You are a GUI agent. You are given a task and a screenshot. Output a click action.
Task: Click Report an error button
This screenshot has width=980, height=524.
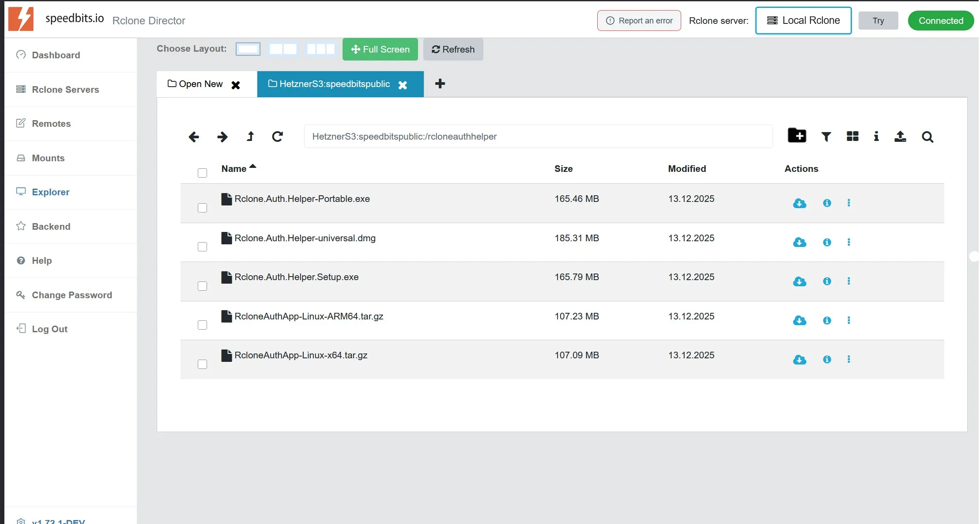pos(639,20)
